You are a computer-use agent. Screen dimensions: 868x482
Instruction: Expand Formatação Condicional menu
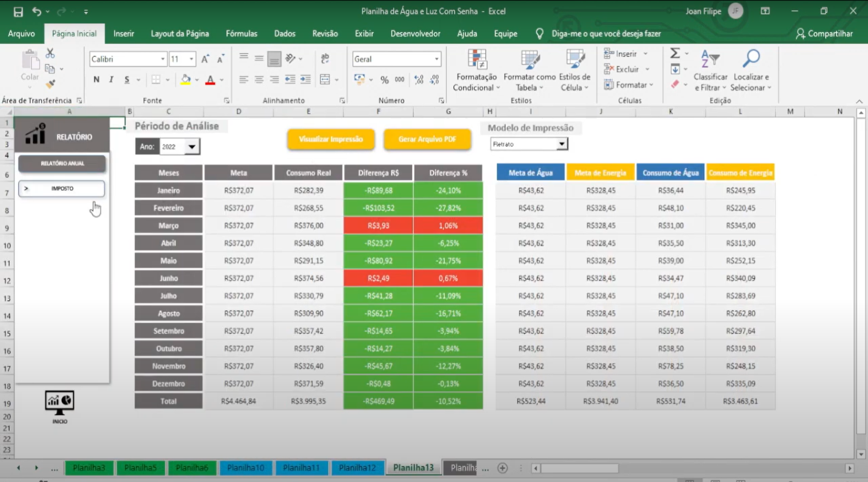pyautogui.click(x=476, y=71)
